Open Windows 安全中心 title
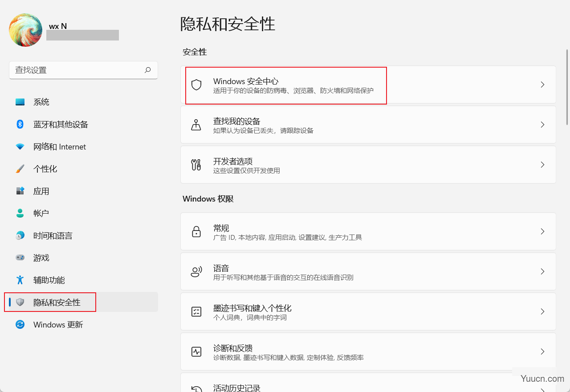Viewport: 570px width, 392px height. (x=246, y=81)
